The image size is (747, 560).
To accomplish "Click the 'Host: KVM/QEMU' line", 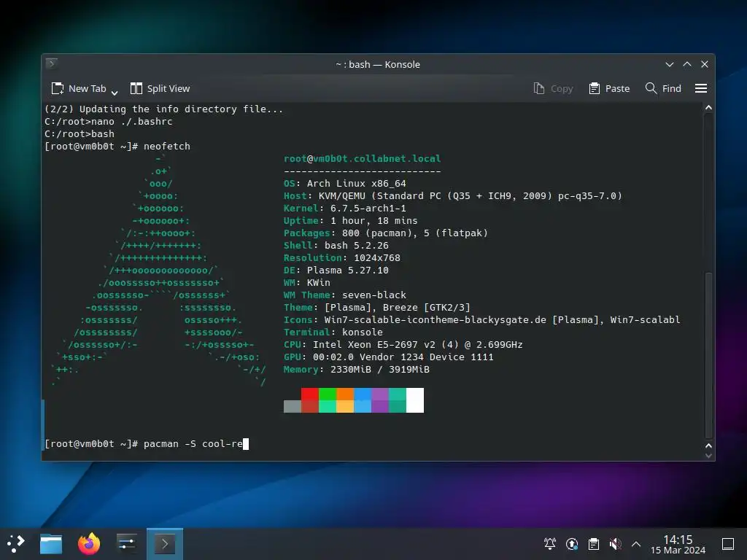I will click(452, 195).
